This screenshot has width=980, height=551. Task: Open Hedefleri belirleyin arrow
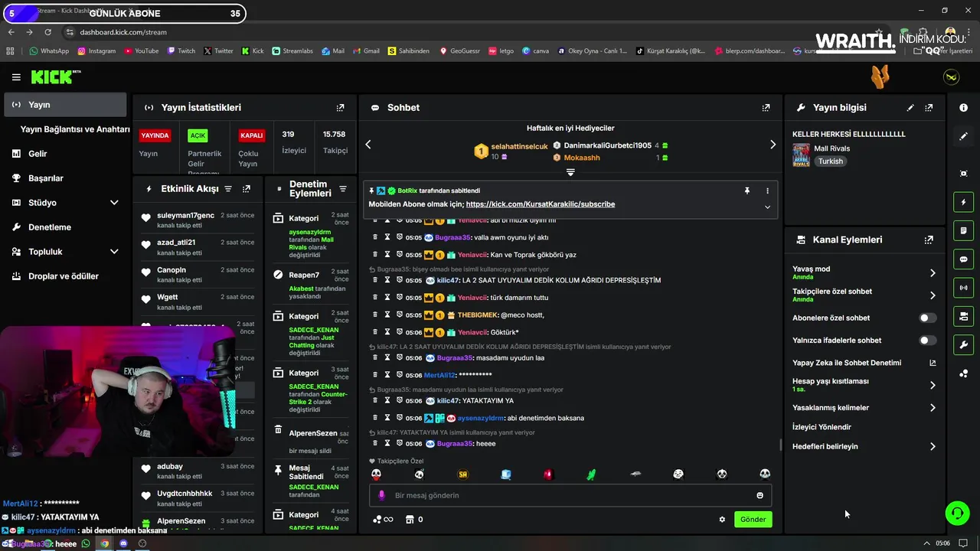pos(933,446)
